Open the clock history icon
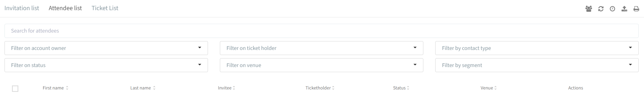 [x=612, y=9]
